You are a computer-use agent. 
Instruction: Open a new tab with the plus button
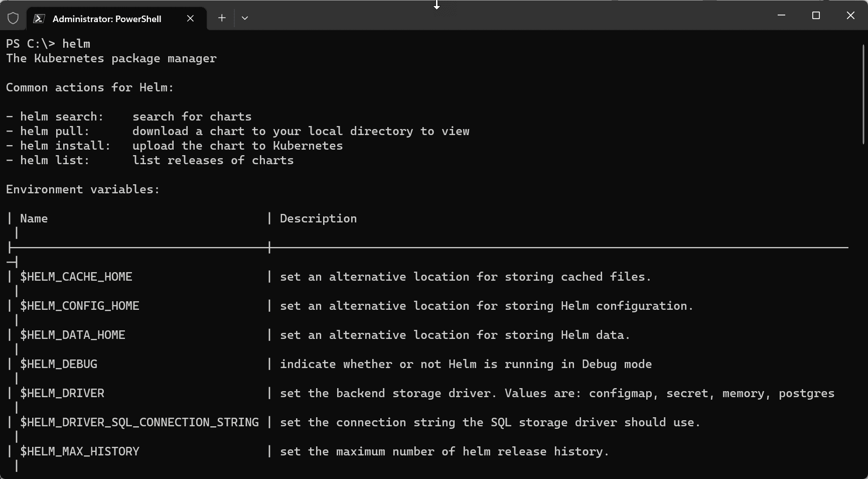pyautogui.click(x=222, y=18)
